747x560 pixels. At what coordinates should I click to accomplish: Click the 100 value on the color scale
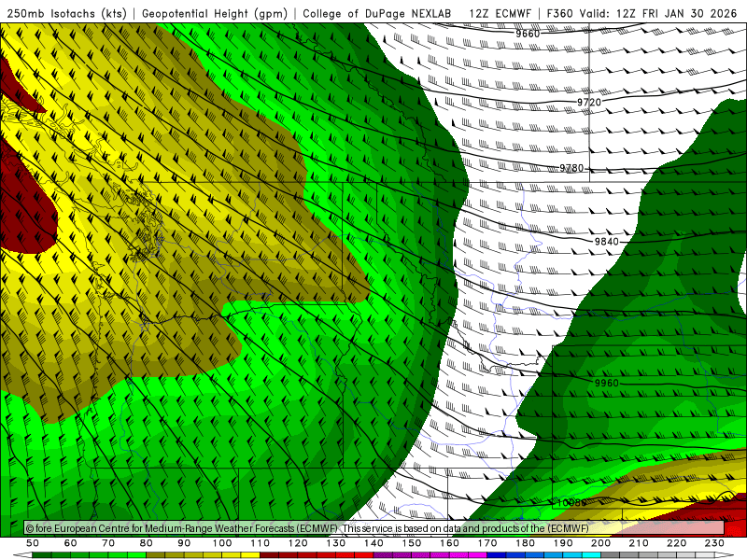[x=222, y=543]
